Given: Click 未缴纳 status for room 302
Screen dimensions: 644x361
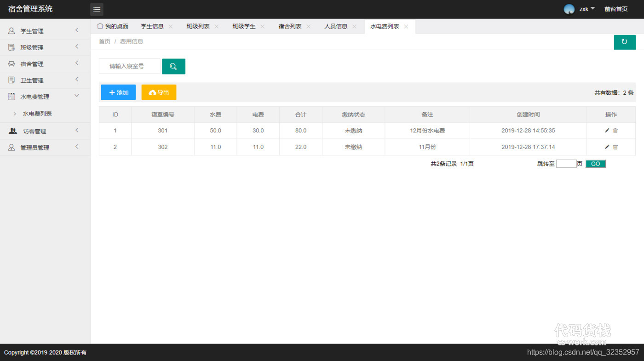Looking at the screenshot, I should [353, 147].
